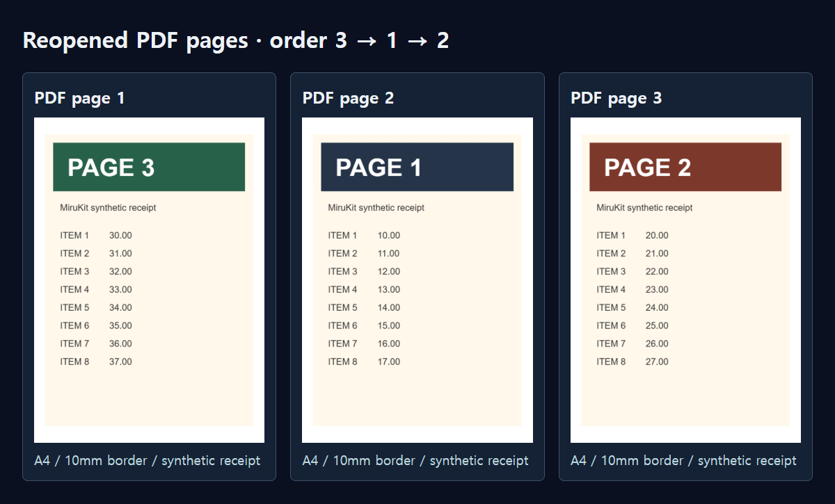835x504 pixels.
Task: Click the value 10.00
Action: 389,236
